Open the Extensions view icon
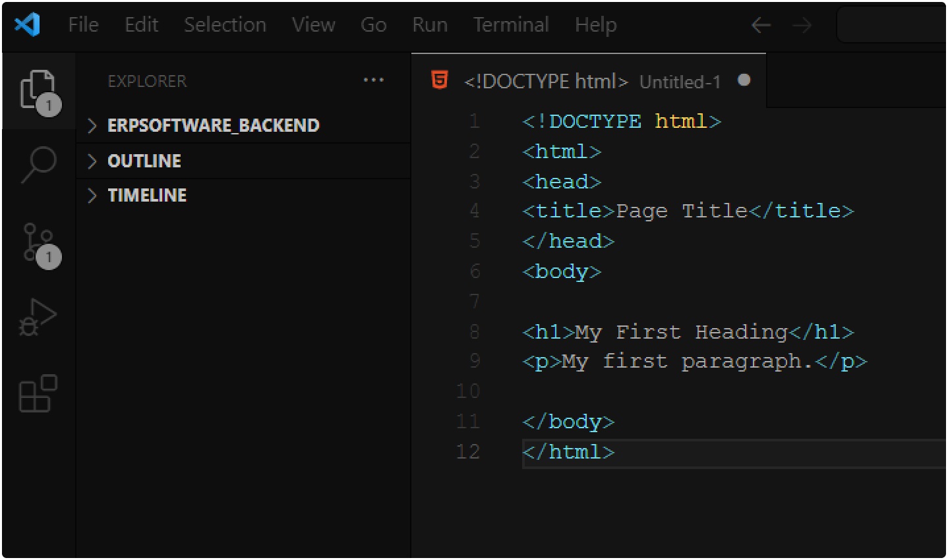 [x=38, y=393]
